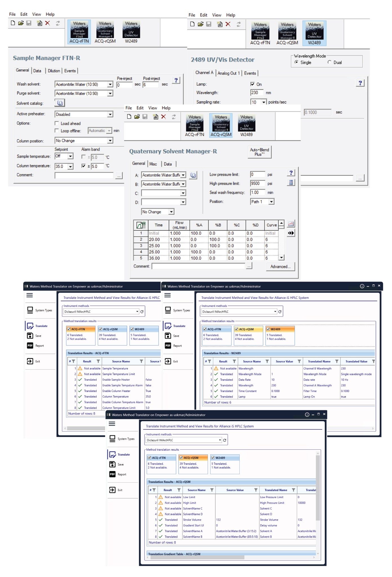
Task: Click info icon in W2489 Method Translator title bar
Action: click(362, 286)
